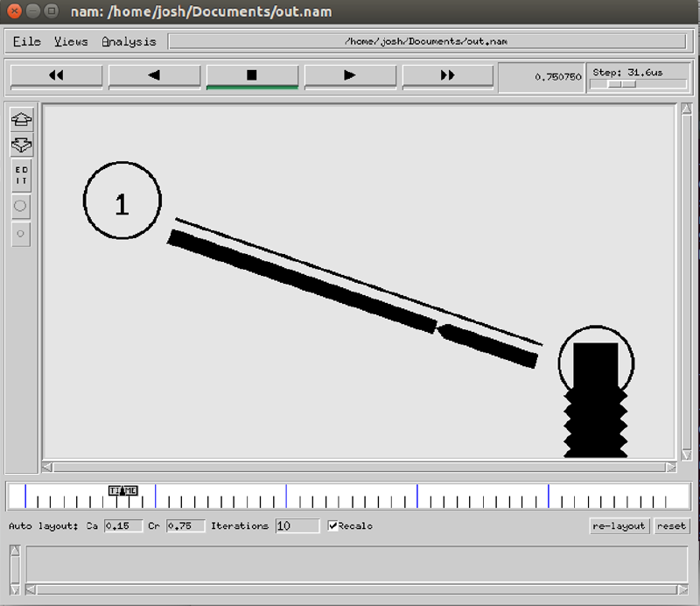Click the rewind playback button
Viewport: 700px width, 606px height.
pos(56,76)
